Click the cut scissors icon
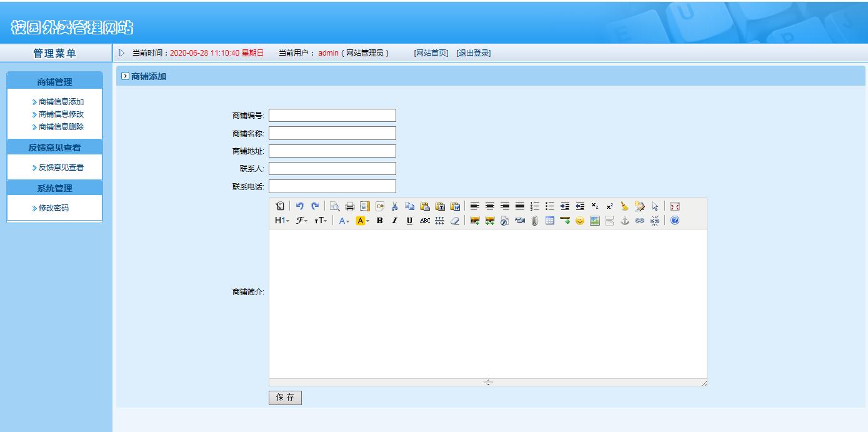The height and width of the screenshot is (432, 868). [x=394, y=206]
